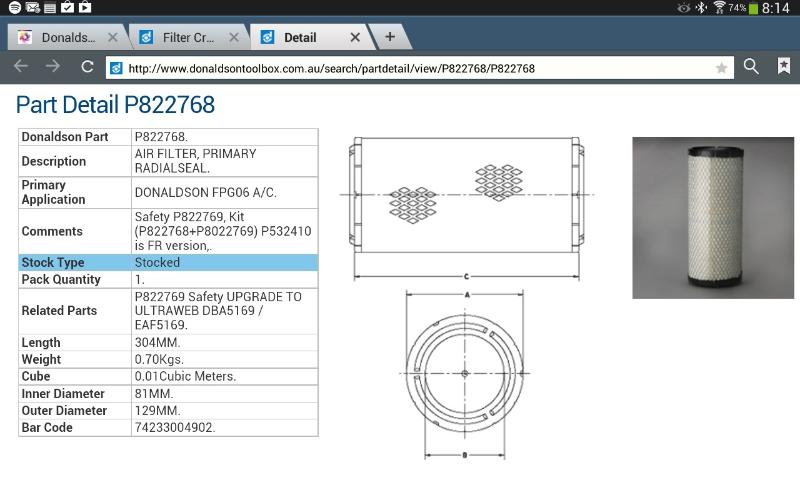Click the site favicon in address bar
The image size is (800, 500).
tap(116, 68)
